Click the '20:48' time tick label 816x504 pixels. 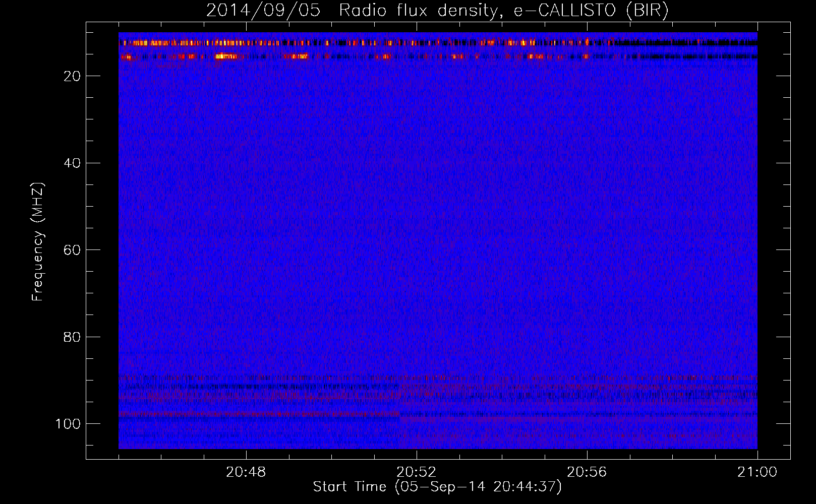[x=246, y=472]
